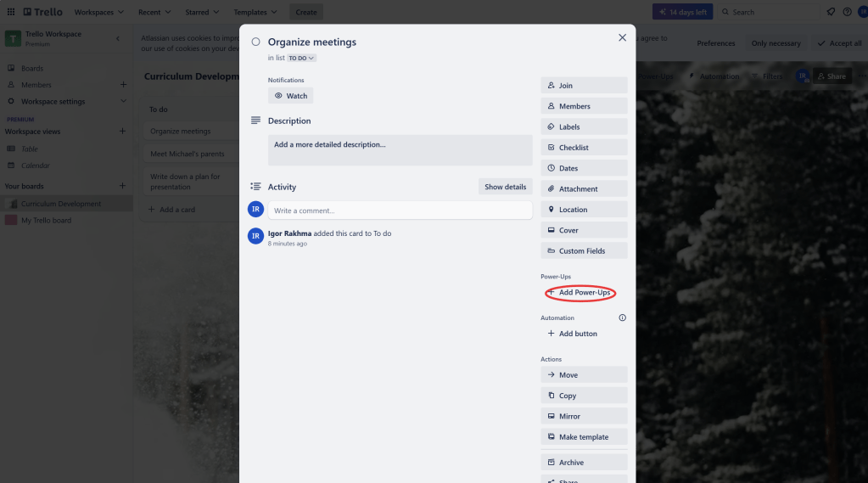Image resolution: width=868 pixels, height=483 pixels.
Task: Click the Automation info icon
Action: tap(622, 318)
